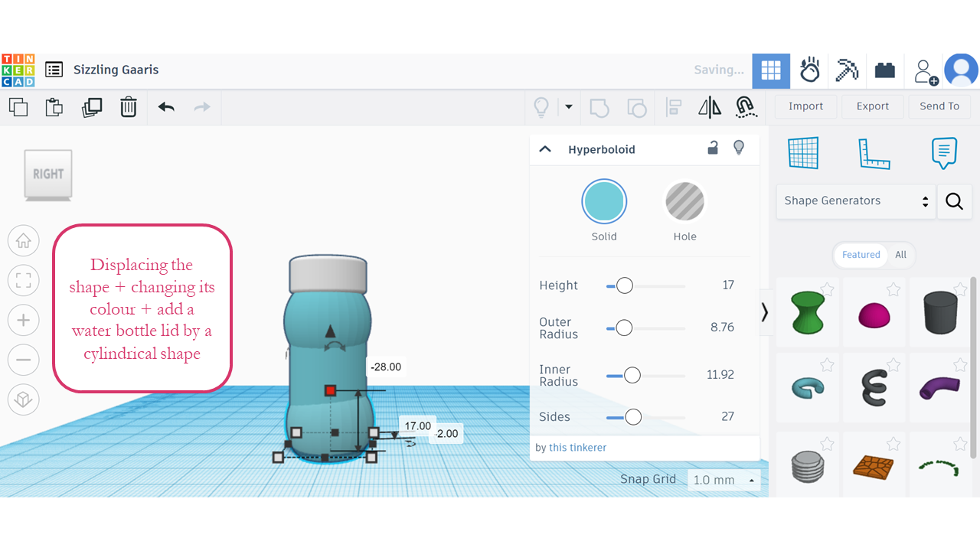
Task: Collapse the Hyperboloid inspector panel
Action: (545, 149)
